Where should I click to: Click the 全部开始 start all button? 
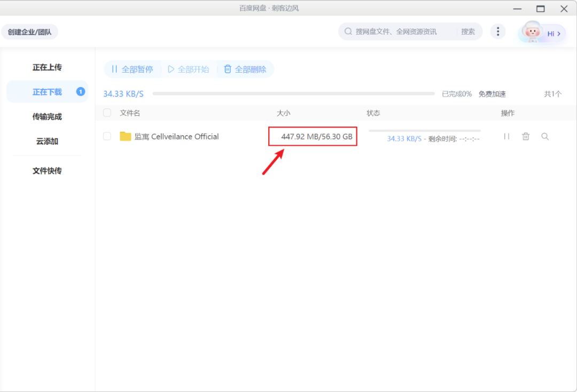(x=189, y=69)
